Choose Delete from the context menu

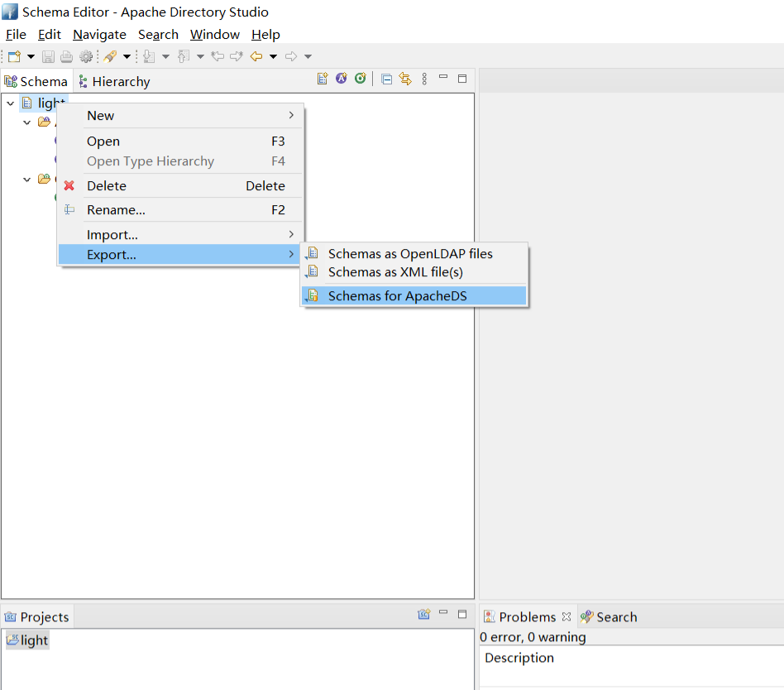click(107, 186)
